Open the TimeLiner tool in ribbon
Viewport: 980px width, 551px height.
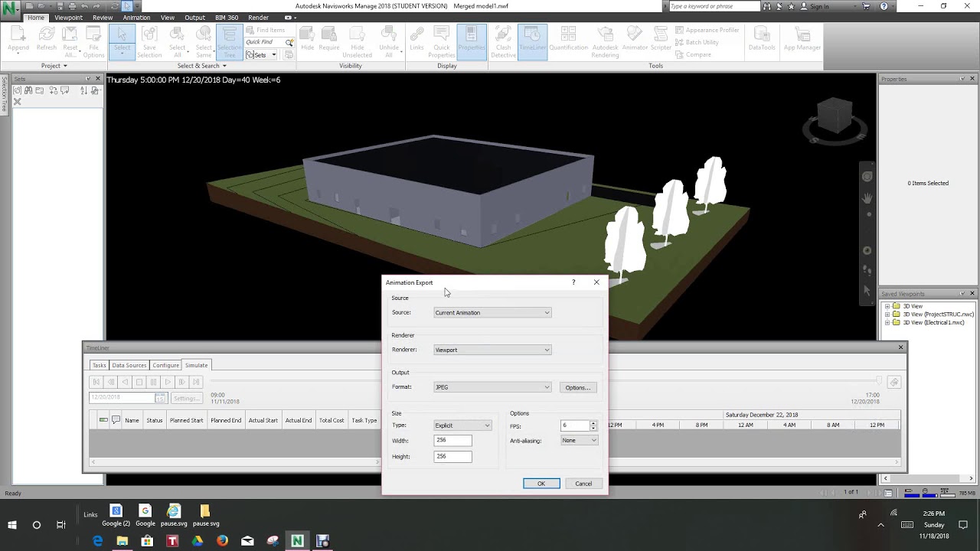pos(531,42)
